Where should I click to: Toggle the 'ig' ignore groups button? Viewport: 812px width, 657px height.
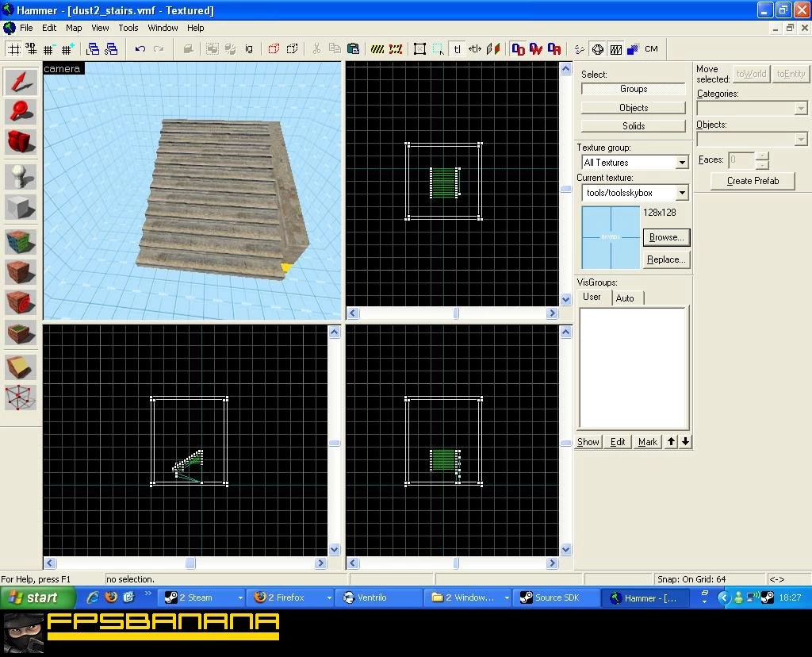pos(249,49)
